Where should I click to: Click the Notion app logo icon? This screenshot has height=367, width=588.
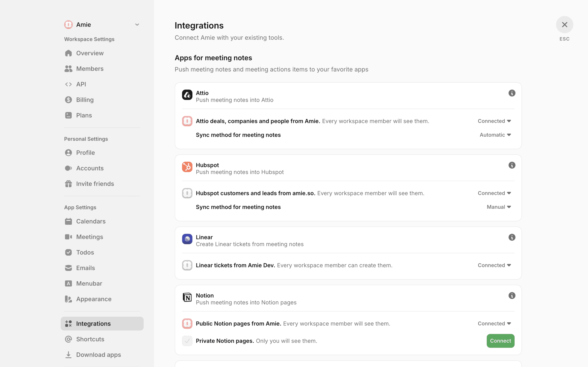pyautogui.click(x=187, y=297)
